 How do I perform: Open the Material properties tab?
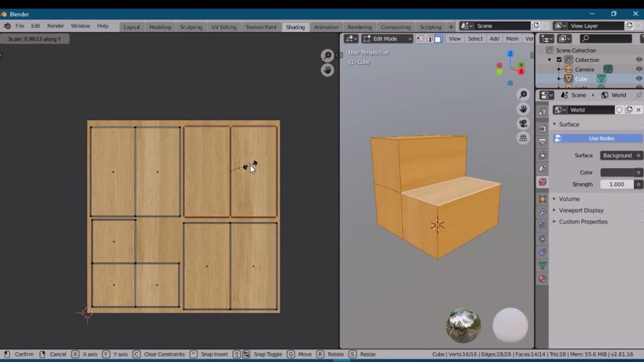tap(542, 279)
